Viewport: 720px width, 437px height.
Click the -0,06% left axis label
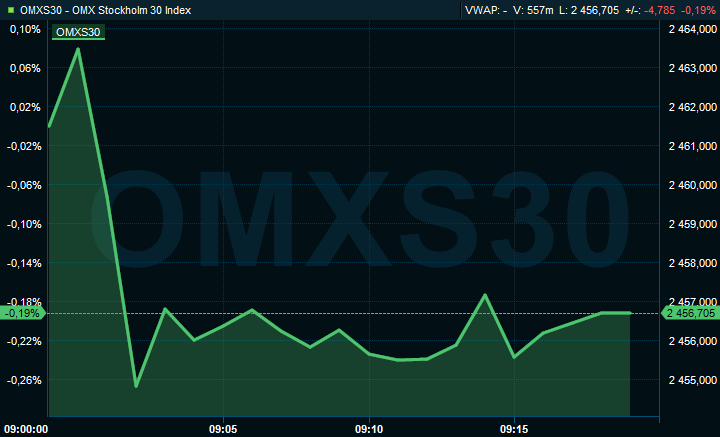[x=24, y=185]
